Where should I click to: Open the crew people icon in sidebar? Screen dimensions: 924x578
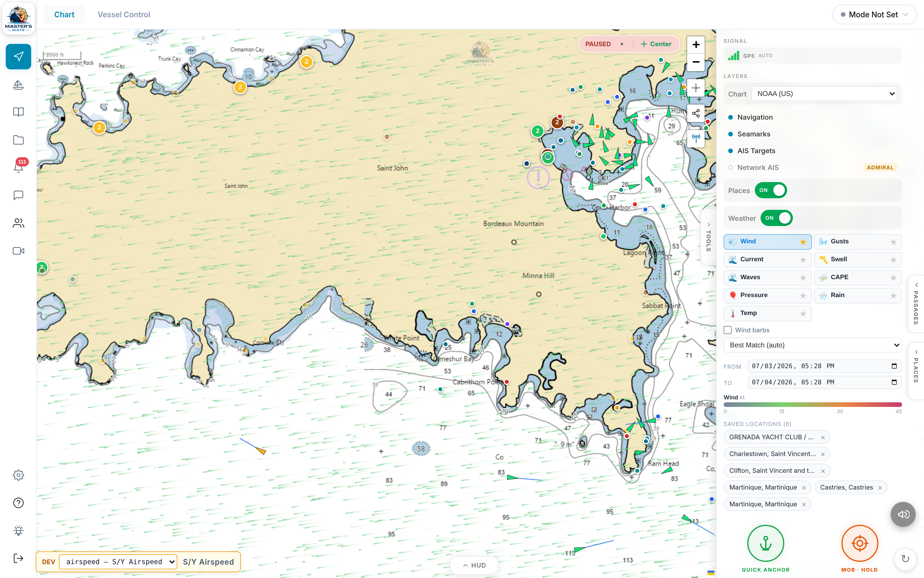tap(18, 223)
